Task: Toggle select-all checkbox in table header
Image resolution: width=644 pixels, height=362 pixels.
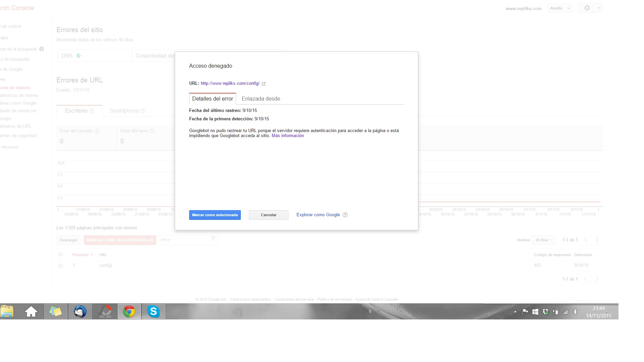Action: click(61, 254)
